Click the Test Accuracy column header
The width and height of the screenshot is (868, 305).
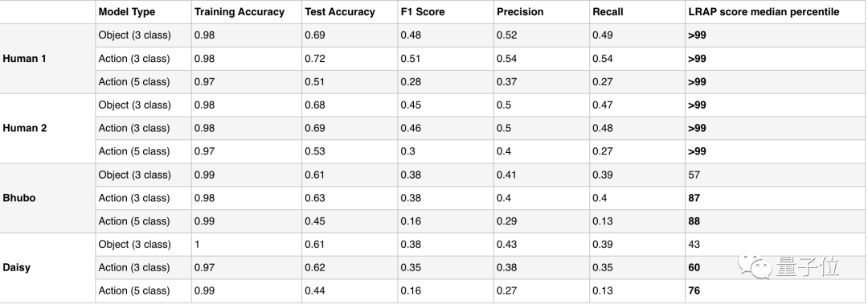[x=339, y=11]
